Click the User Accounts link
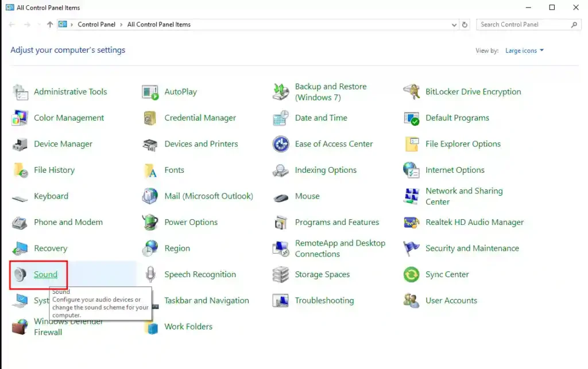 pos(451,301)
